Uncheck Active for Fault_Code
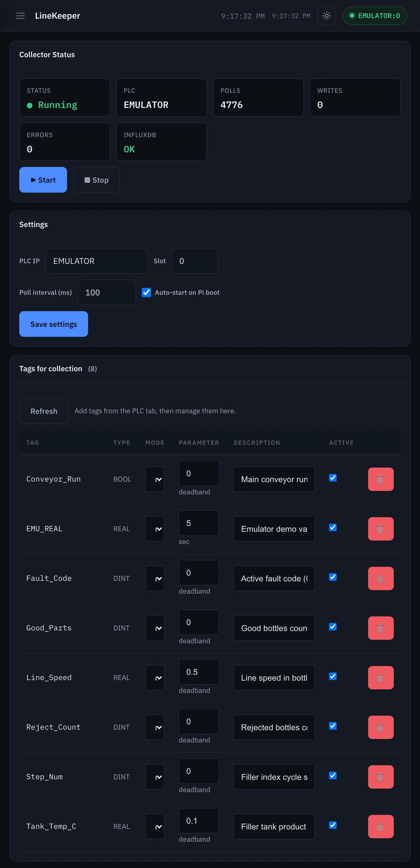420x868 pixels. (x=332, y=577)
